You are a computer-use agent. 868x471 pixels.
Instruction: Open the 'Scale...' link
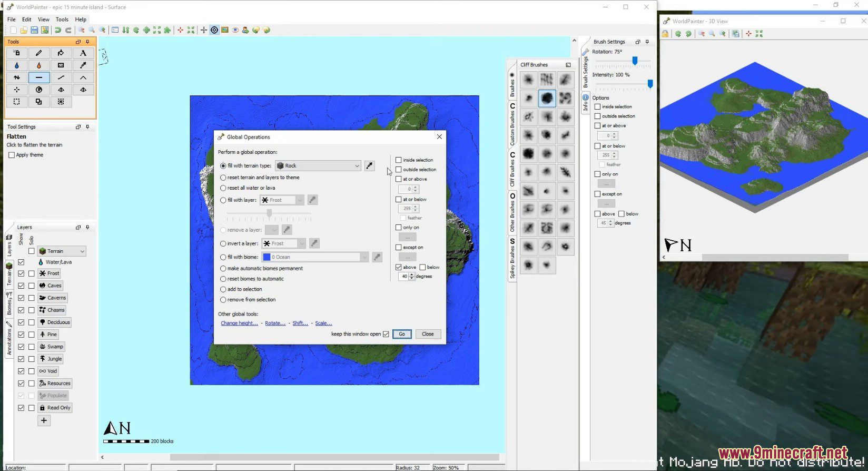click(323, 323)
